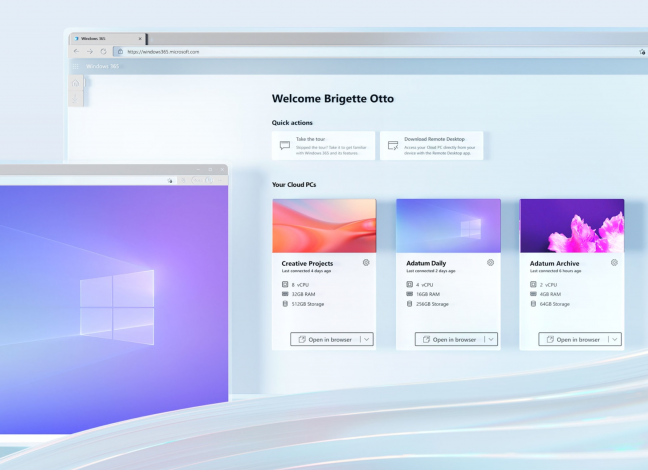
Task: Open Creative Projects in browser
Action: coord(325,339)
